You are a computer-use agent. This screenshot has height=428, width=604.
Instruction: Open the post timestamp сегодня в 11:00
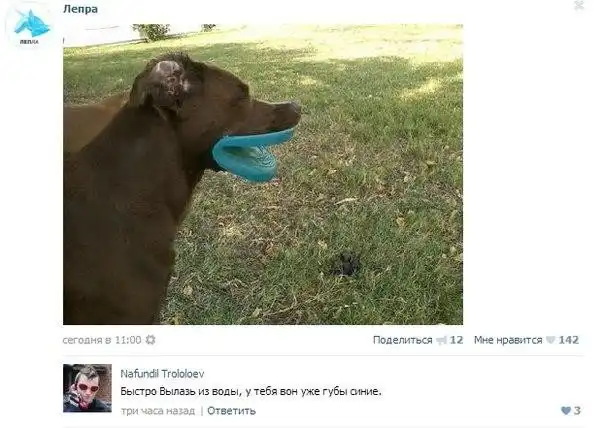click(x=102, y=340)
